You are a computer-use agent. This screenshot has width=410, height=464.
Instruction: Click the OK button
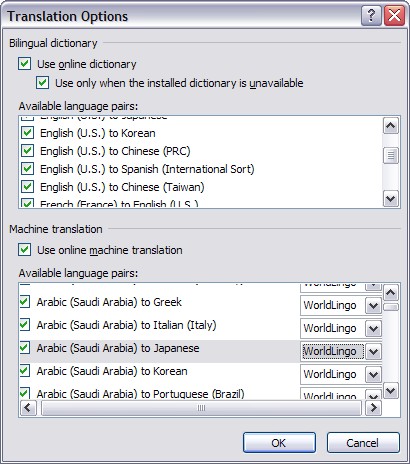tap(279, 443)
